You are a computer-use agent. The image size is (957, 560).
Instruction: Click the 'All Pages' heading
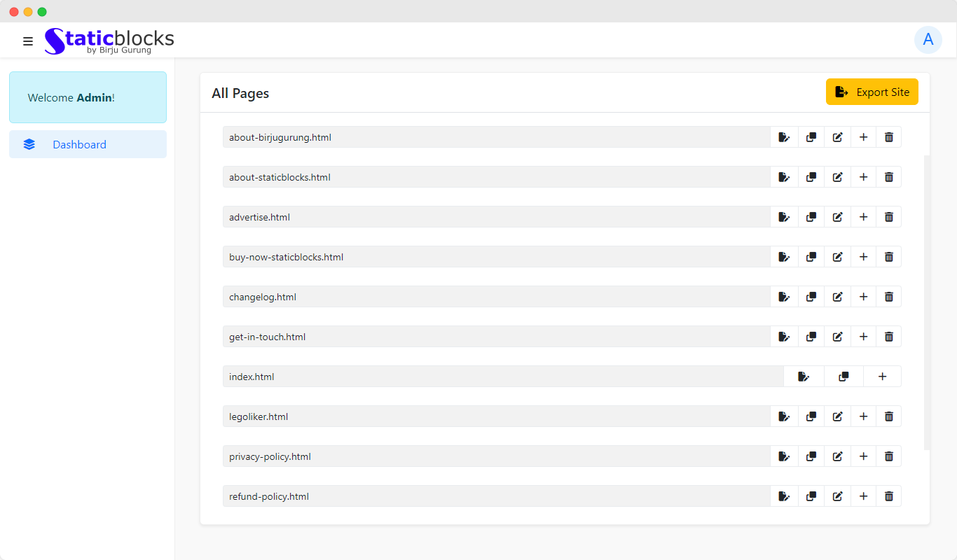coord(240,93)
